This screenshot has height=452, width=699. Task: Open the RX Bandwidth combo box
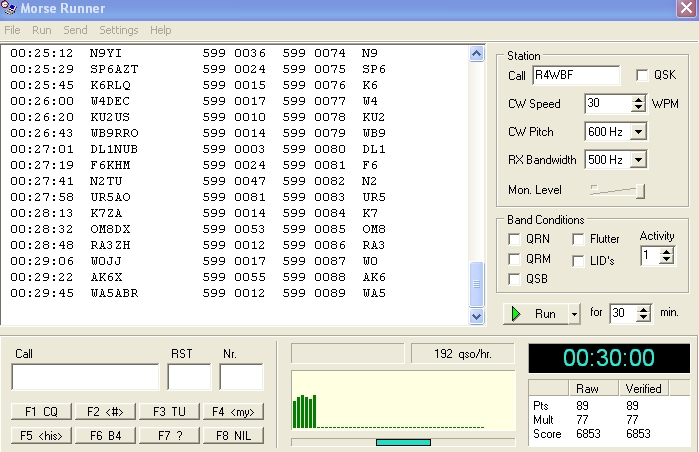(639, 160)
